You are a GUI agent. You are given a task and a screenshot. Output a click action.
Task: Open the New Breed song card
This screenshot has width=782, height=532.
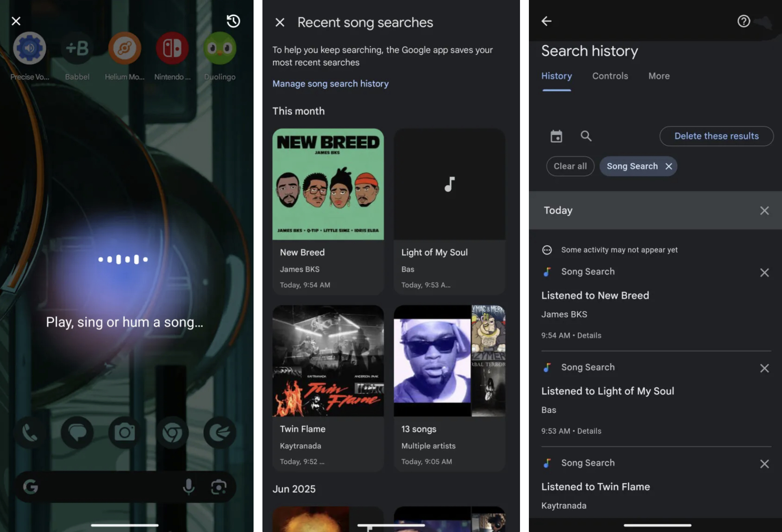click(x=328, y=211)
